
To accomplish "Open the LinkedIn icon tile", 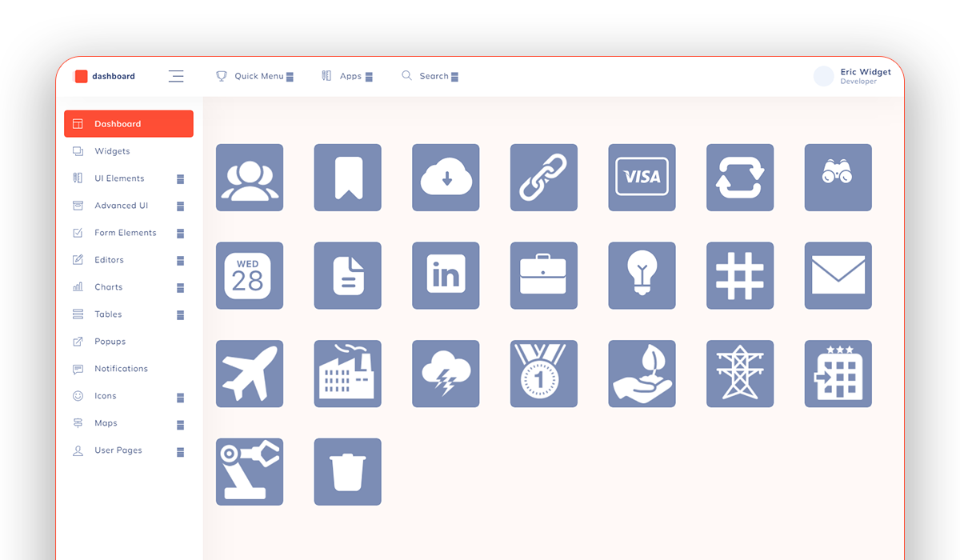I will [446, 275].
